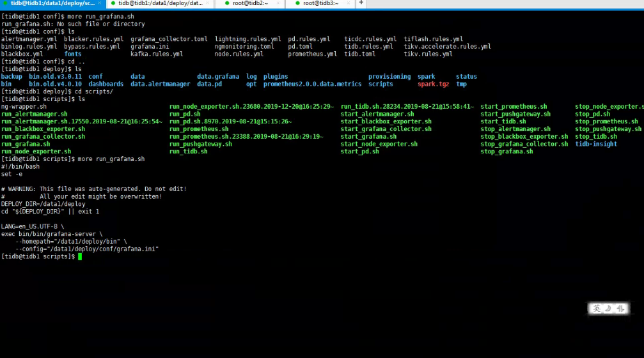Click start_alertmanager.sh file name

point(377,114)
